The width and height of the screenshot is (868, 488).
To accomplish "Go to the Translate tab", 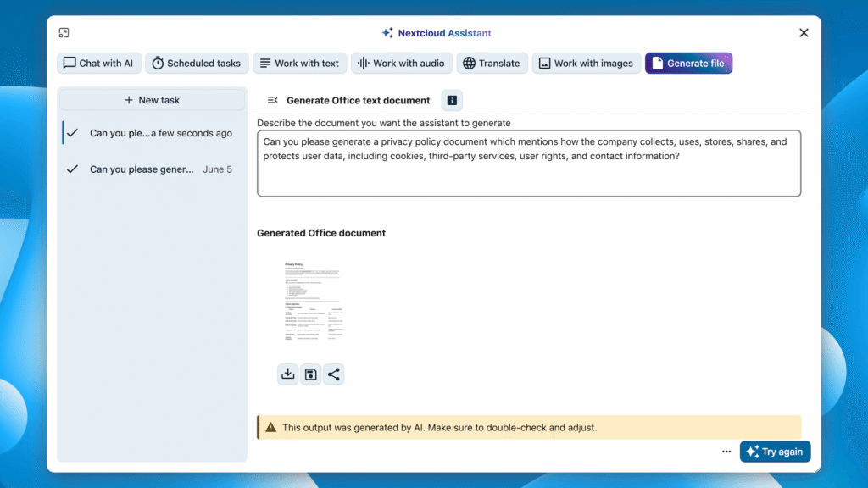I will pyautogui.click(x=492, y=63).
